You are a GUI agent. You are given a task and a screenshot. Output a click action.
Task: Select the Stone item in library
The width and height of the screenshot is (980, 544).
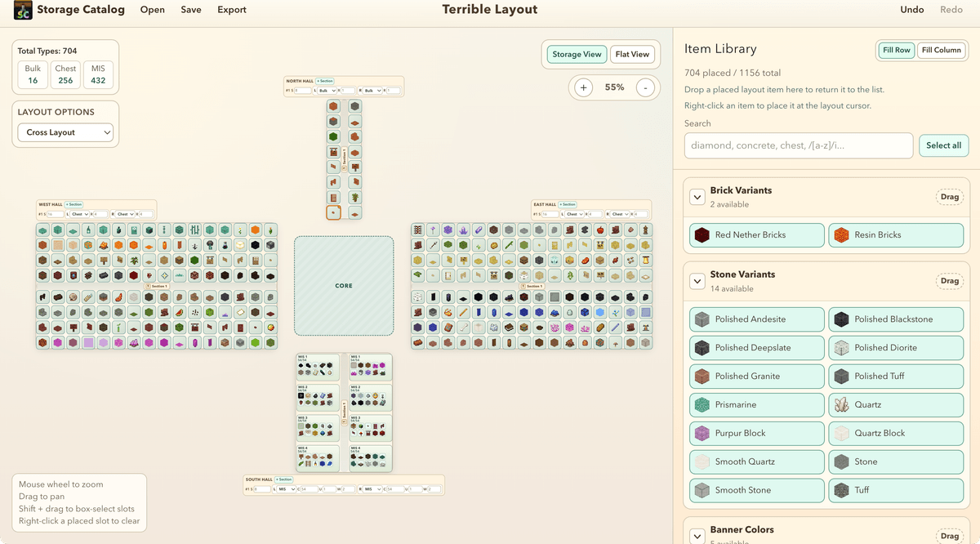point(896,462)
